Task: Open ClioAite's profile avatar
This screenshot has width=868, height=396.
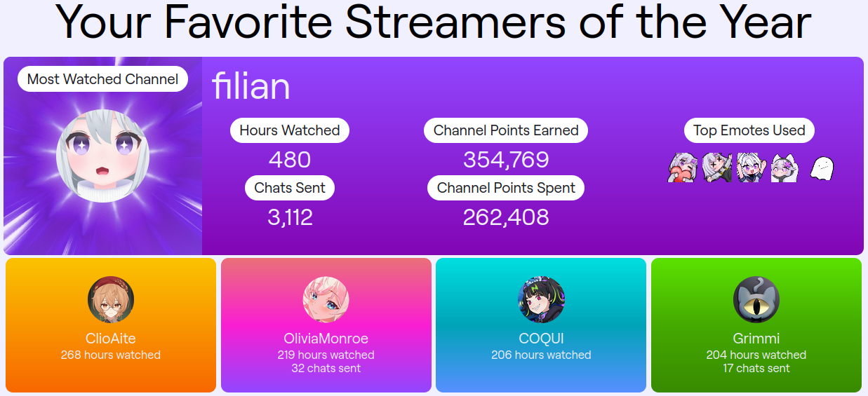Action: pos(111,299)
